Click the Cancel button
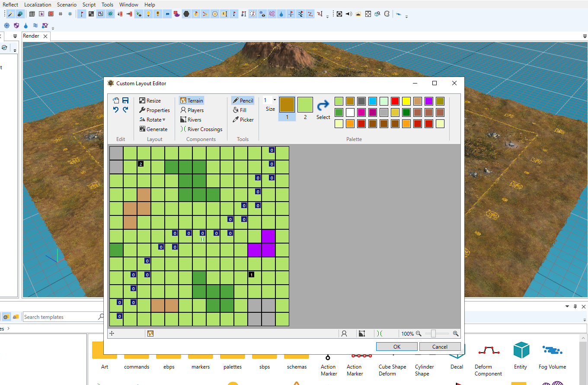This screenshot has width=588, height=385. pos(440,346)
